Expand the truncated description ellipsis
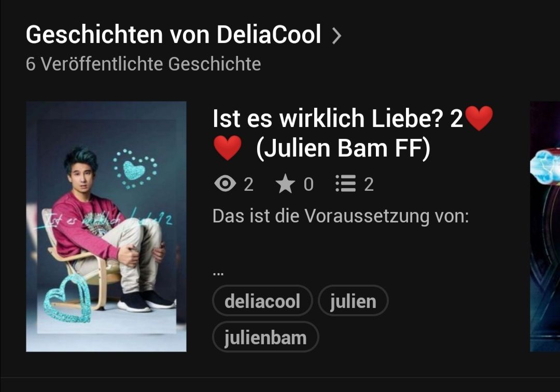The height and width of the screenshot is (392, 560). click(x=218, y=274)
